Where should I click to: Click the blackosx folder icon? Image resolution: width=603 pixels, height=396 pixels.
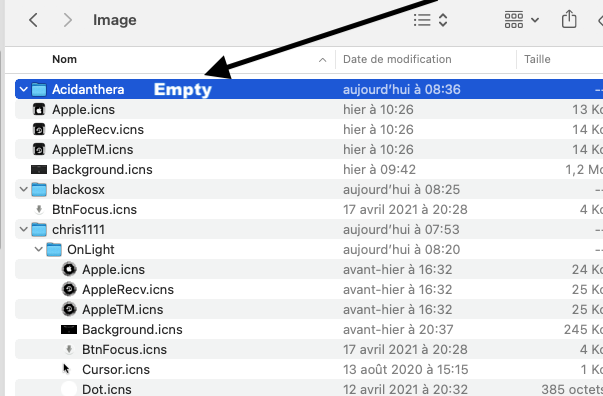pyautogui.click(x=39, y=189)
